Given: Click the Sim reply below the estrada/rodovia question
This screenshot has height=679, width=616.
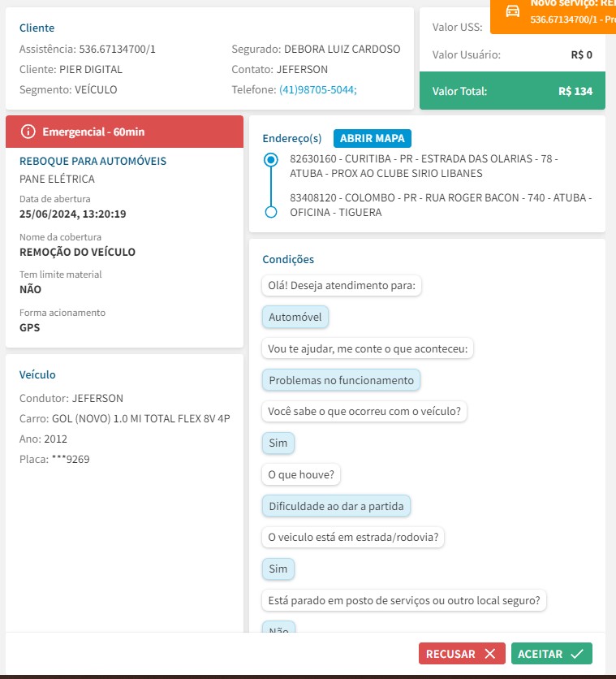Looking at the screenshot, I should click(278, 569).
